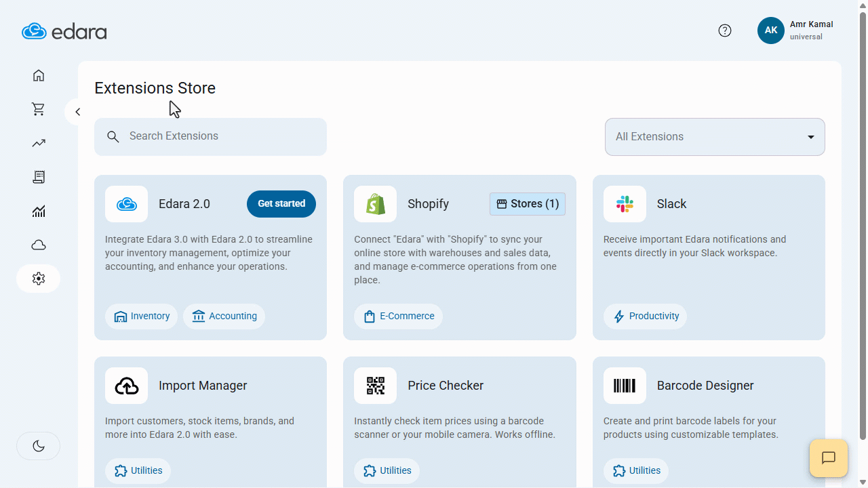Open the cloud sidebar icon
The image size is (868, 488).
[39, 245]
